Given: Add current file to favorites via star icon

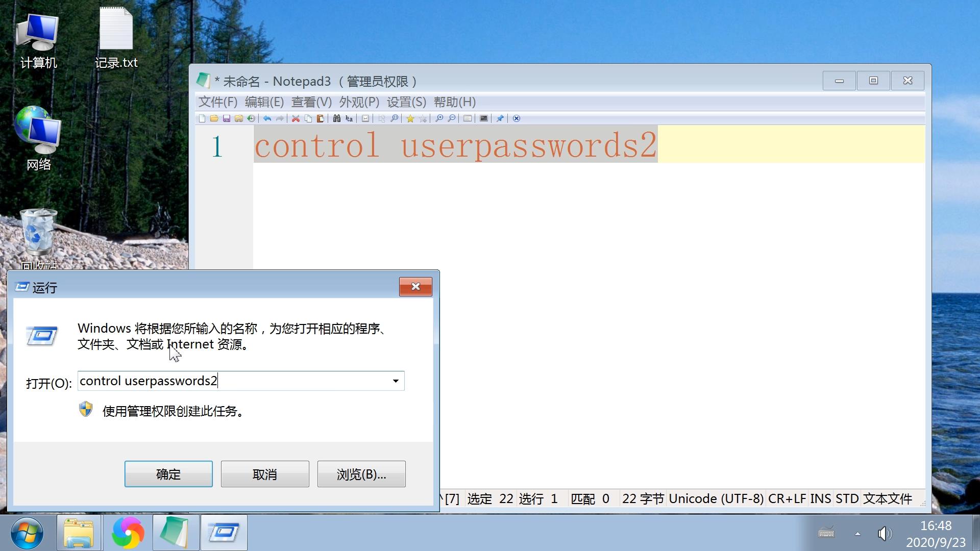Looking at the screenshot, I should 410,118.
